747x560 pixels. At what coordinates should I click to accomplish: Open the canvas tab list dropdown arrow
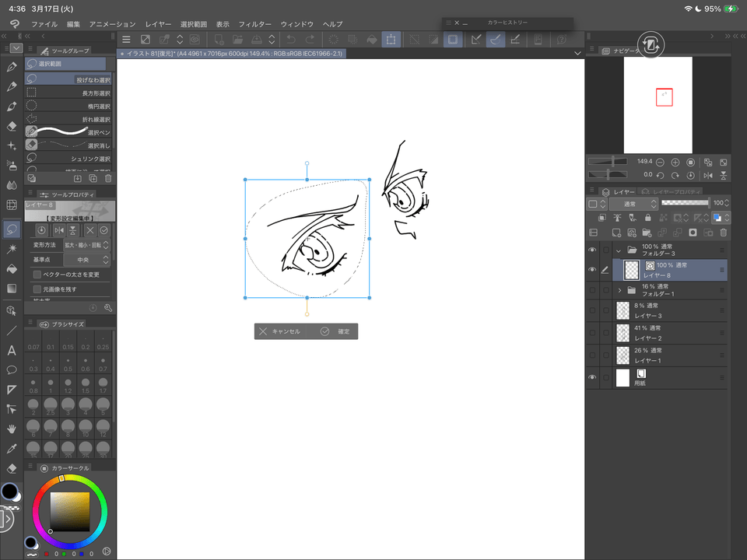tap(577, 54)
